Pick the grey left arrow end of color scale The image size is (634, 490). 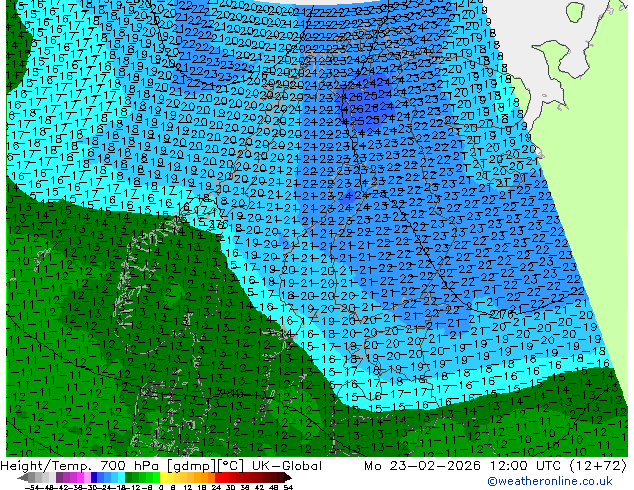(23, 477)
